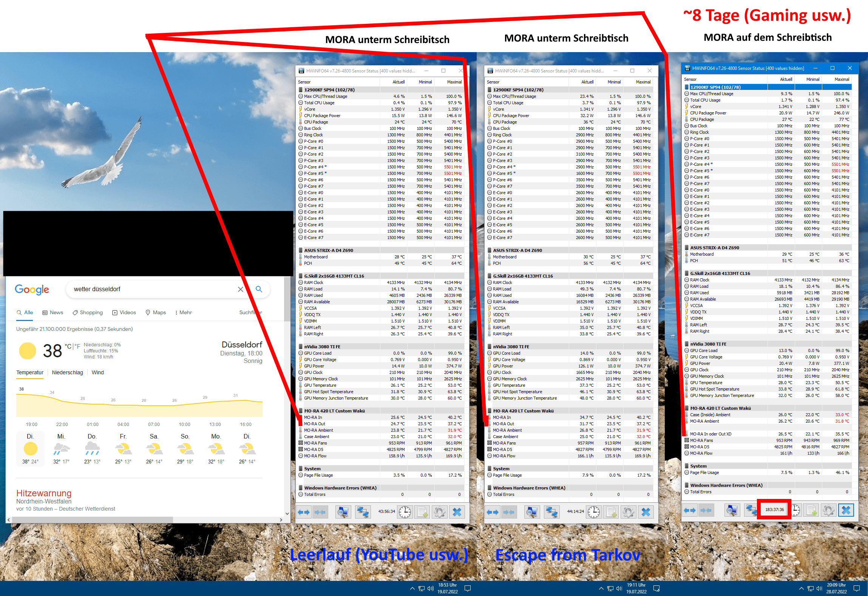Open remote monitor icon in rightmost HWiNFO window
Screen dimensions: 868x596
click(x=732, y=510)
